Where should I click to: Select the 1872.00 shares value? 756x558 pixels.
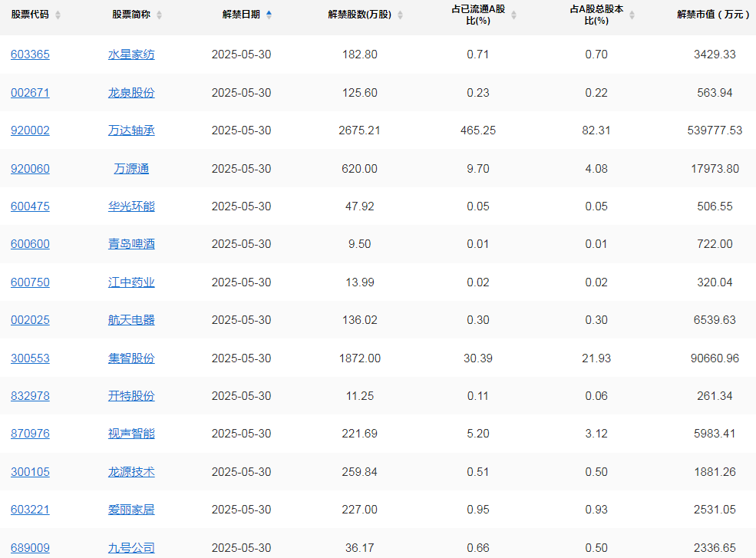click(360, 358)
